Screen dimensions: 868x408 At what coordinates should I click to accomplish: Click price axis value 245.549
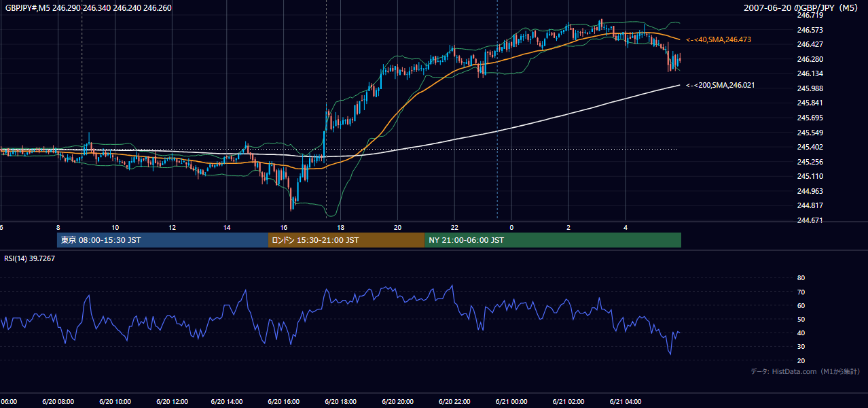(x=810, y=133)
